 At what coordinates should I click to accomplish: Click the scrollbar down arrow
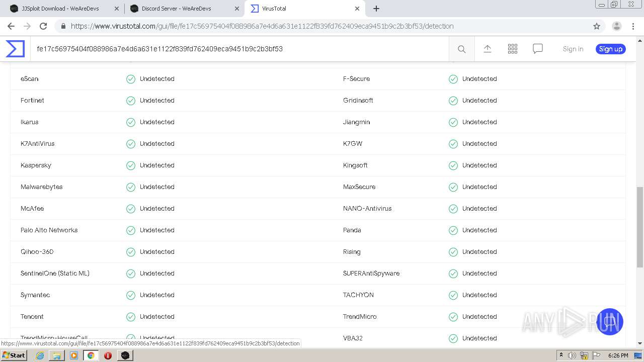pos(640,343)
